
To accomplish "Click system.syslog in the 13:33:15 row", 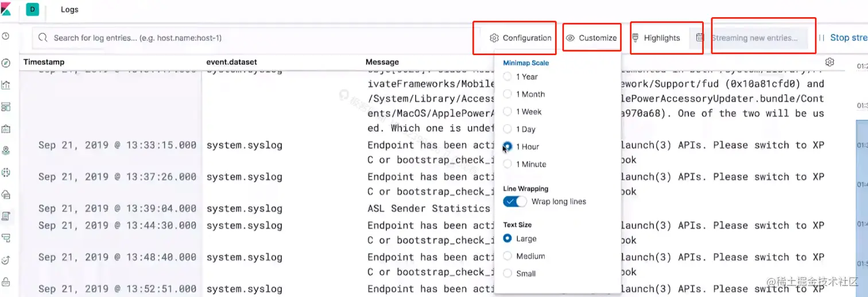I will point(245,145).
